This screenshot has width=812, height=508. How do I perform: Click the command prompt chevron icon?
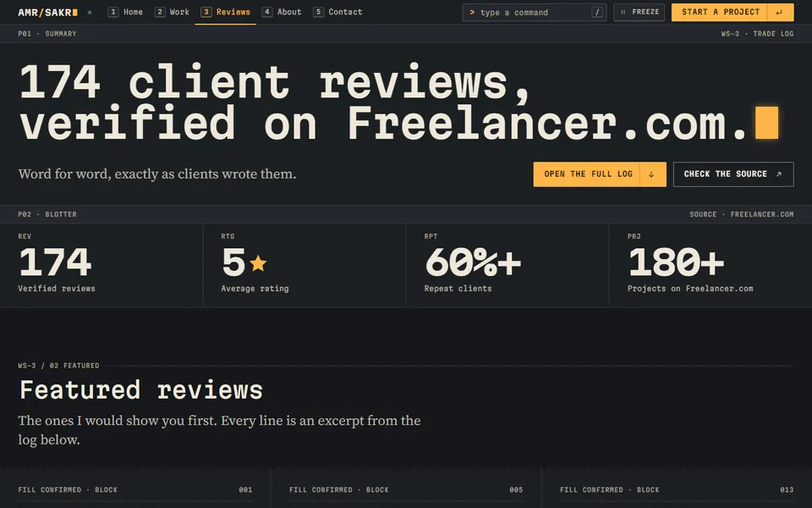point(472,13)
